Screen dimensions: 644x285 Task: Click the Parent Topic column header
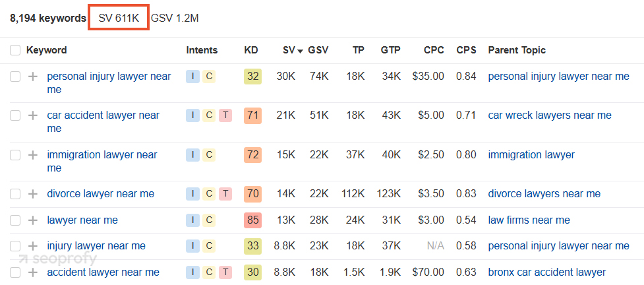517,50
